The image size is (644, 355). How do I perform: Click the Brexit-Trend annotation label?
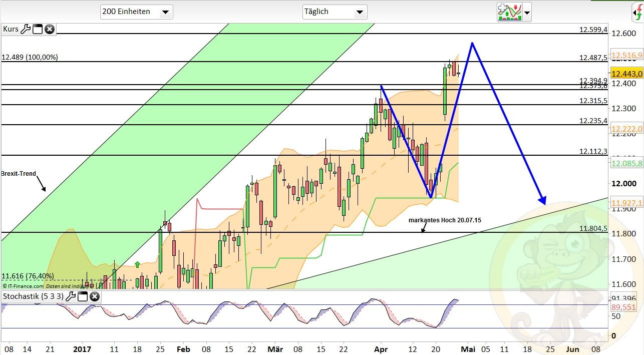[18, 174]
